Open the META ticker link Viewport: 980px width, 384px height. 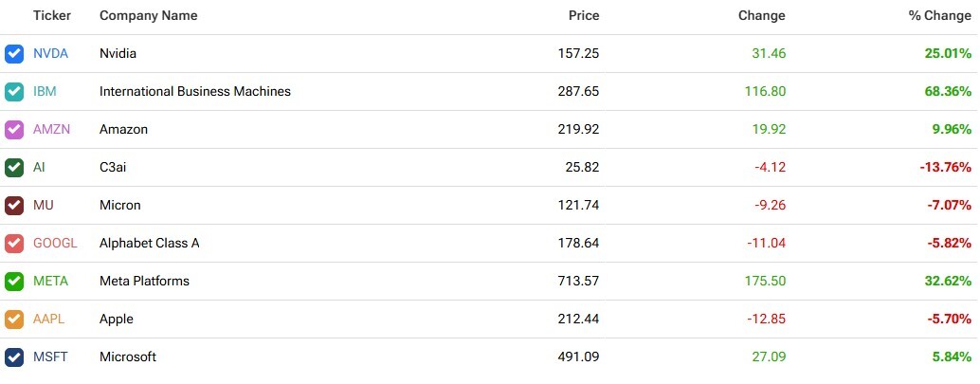click(x=50, y=282)
